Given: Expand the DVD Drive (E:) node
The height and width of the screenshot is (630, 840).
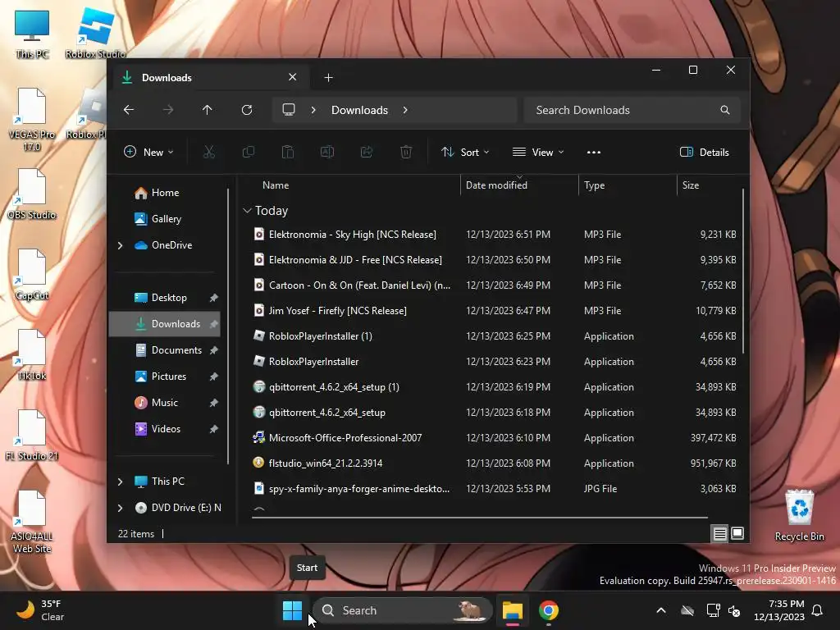Looking at the screenshot, I should [120, 508].
